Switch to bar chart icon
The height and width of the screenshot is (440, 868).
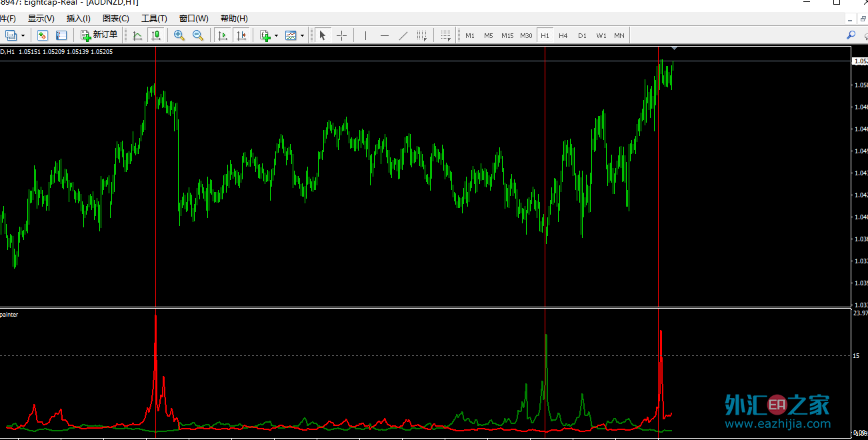[156, 35]
